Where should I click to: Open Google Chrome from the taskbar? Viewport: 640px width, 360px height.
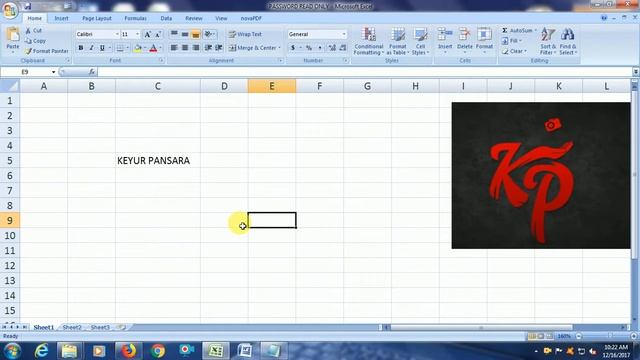click(x=158, y=351)
